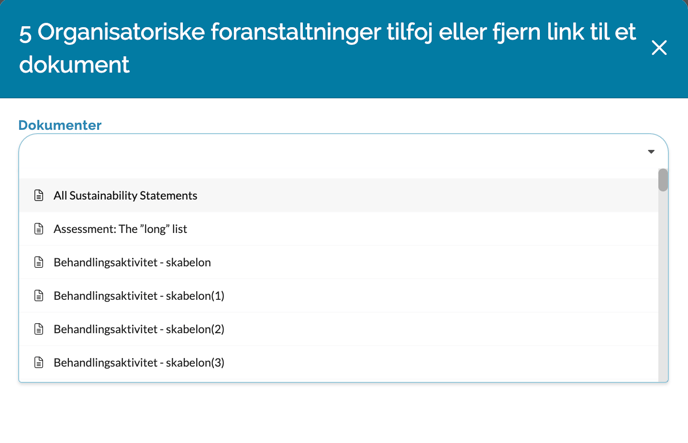Choose Behandlingsaktivitet - skabelon(2) entry
688x443 pixels.
(x=139, y=329)
